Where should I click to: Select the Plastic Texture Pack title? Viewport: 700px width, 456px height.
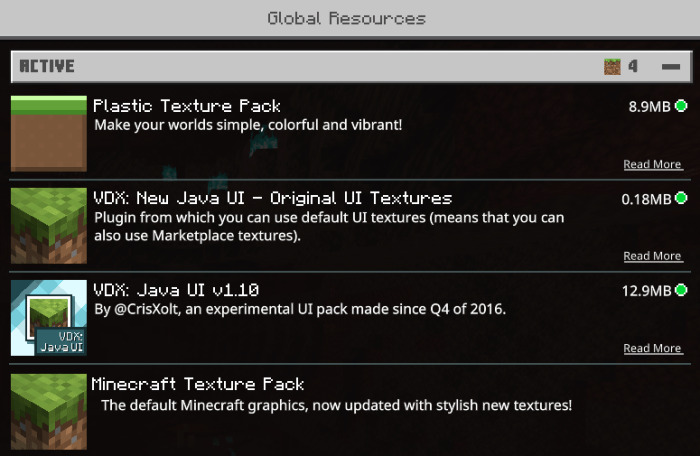coord(187,106)
